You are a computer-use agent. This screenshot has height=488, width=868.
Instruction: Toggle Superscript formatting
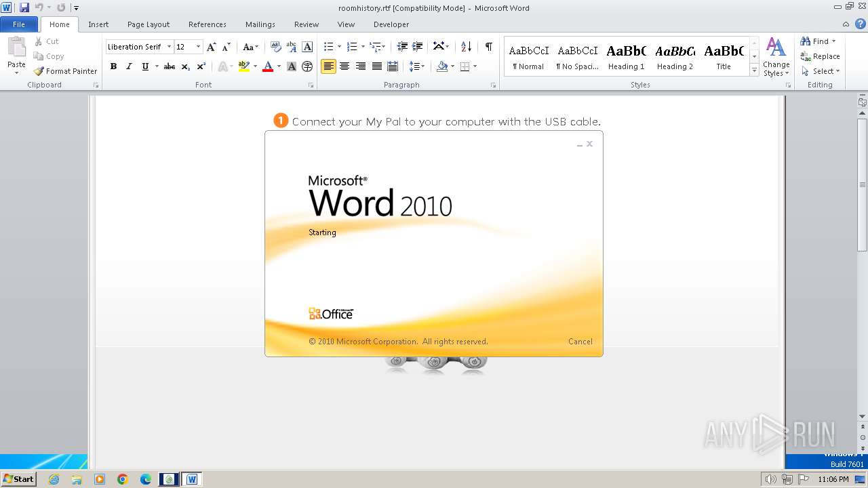[201, 66]
